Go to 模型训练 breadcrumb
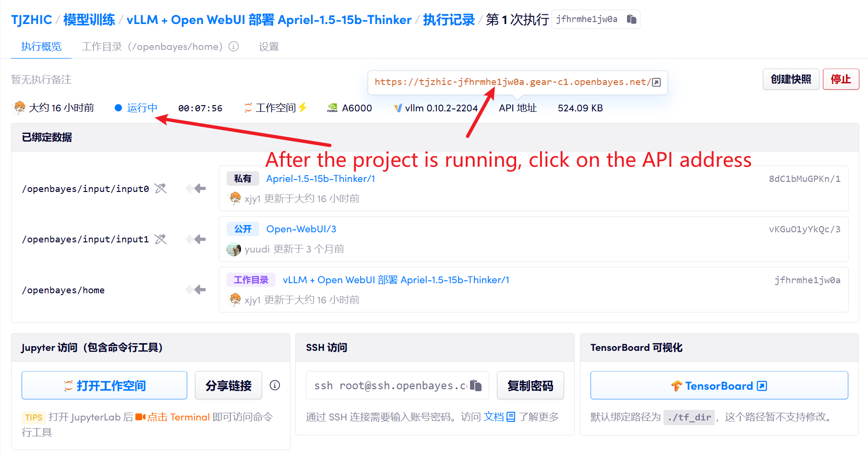Viewport: 868px width, 455px height. (89, 20)
